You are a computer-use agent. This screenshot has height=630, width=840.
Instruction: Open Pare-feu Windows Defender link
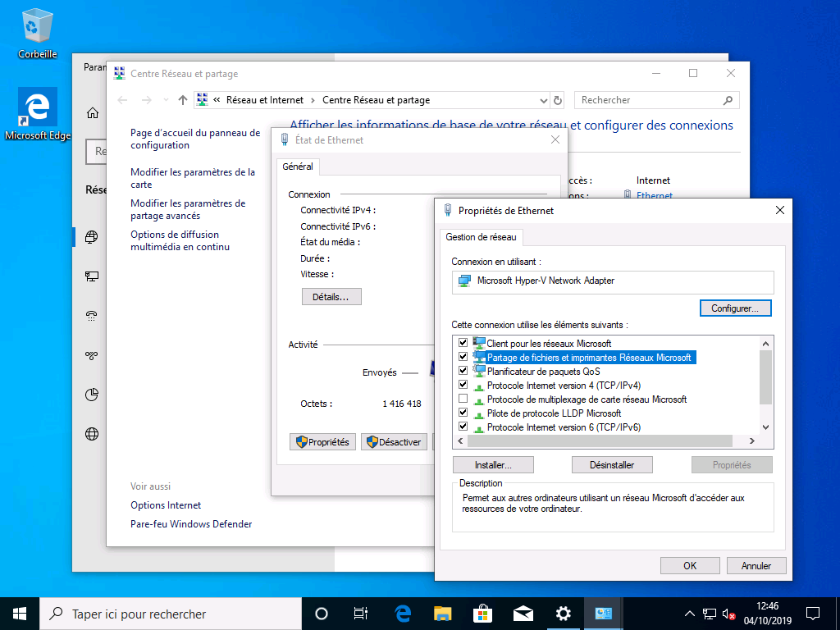[x=191, y=524]
